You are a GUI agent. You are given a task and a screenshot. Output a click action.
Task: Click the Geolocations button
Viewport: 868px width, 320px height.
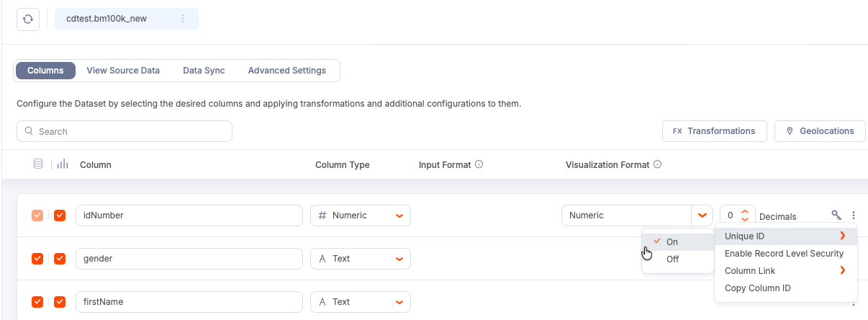[820, 131]
